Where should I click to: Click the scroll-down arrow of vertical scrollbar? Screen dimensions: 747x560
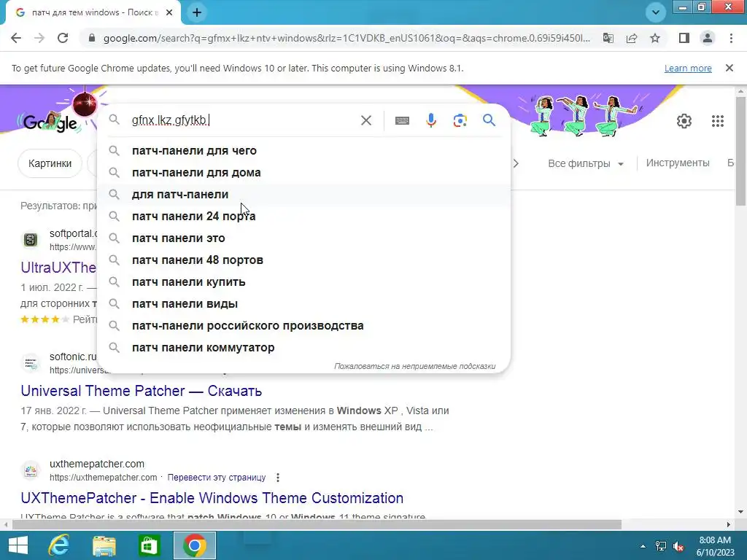click(x=740, y=513)
